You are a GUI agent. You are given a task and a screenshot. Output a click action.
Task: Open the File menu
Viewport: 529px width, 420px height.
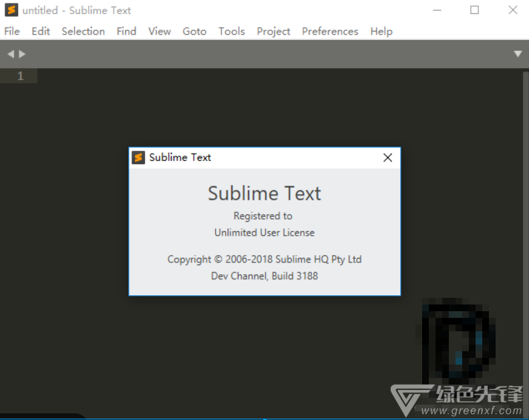(12, 31)
